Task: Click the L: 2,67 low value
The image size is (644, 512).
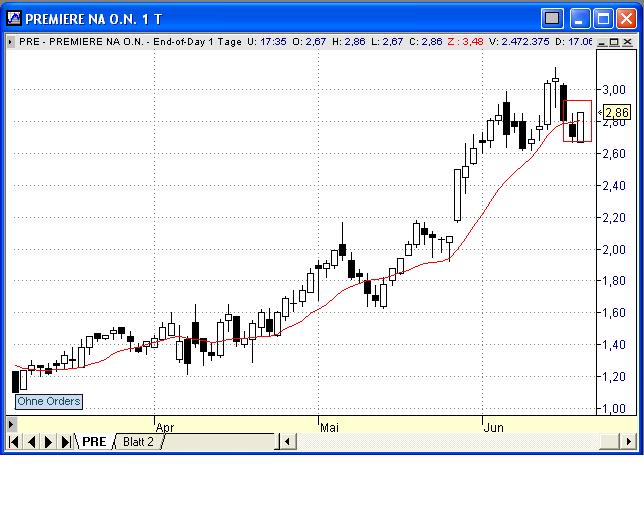Action: [x=387, y=42]
